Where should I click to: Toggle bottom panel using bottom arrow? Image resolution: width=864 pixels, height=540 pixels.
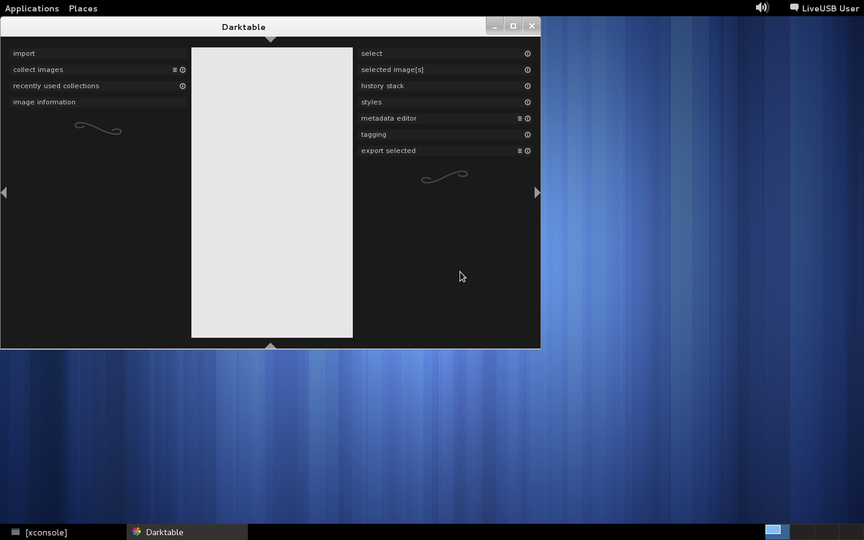[270, 345]
